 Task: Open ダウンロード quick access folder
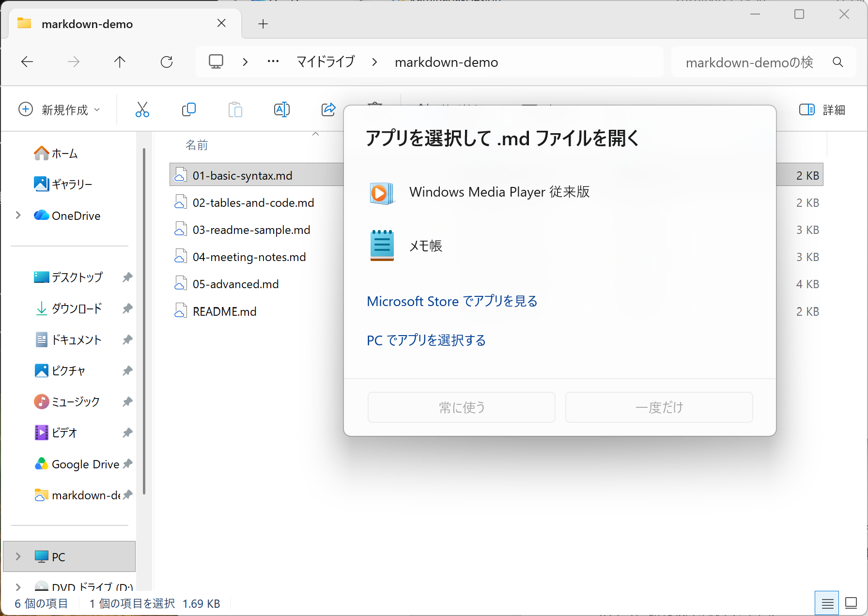click(x=68, y=308)
